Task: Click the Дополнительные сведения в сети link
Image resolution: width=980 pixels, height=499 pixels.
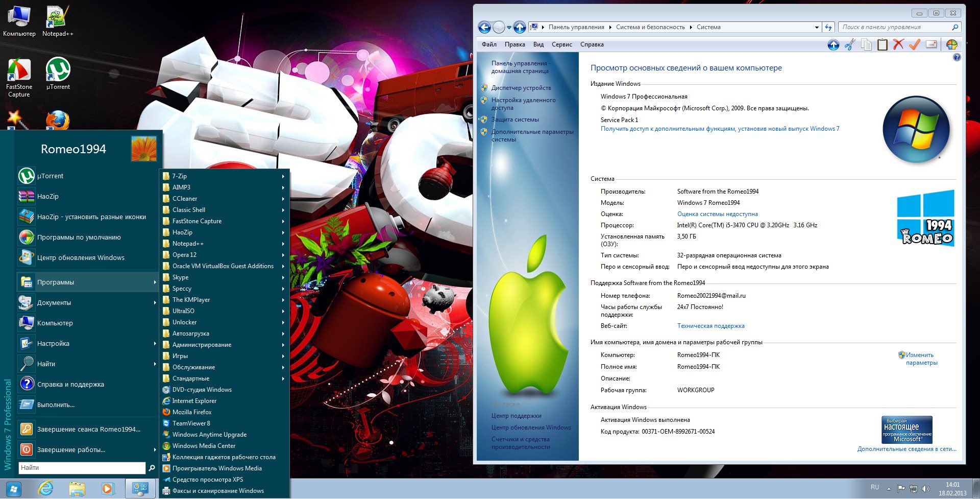Action: click(x=906, y=449)
